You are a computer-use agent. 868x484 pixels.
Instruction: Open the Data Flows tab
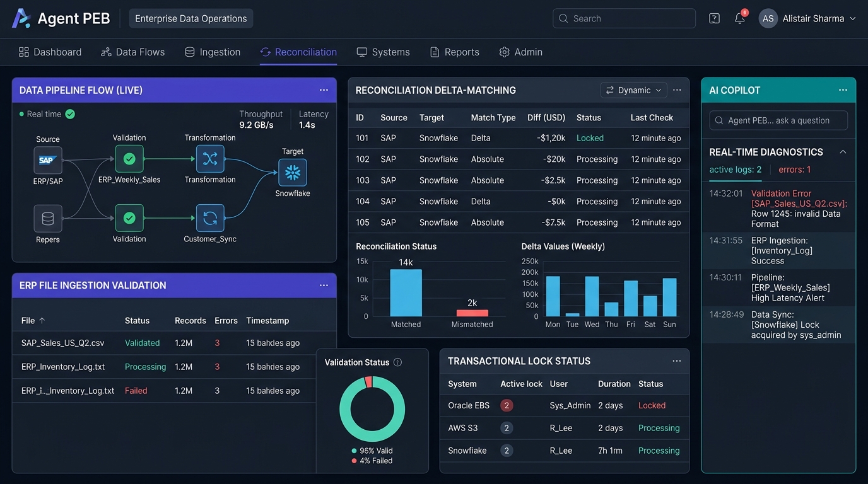coord(133,52)
